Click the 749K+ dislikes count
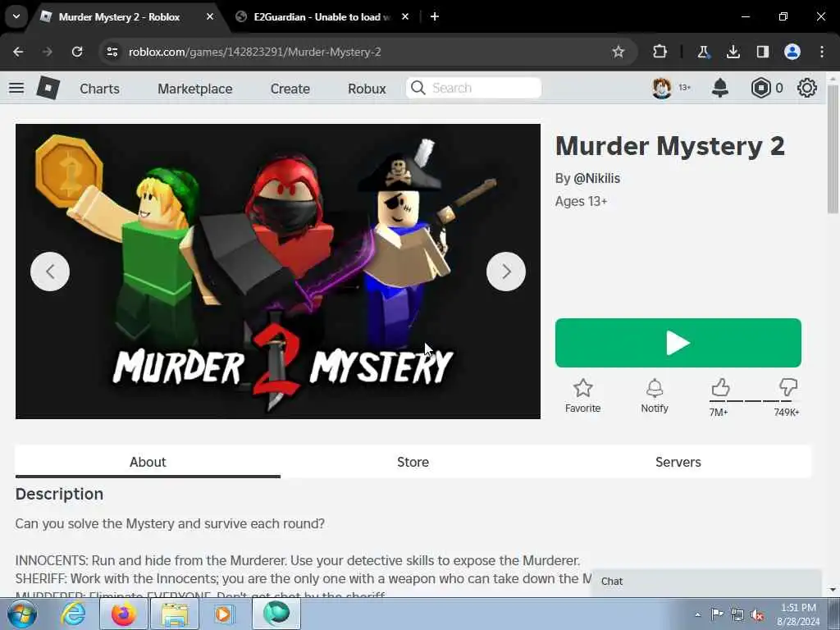This screenshot has width=840, height=630. click(x=787, y=412)
